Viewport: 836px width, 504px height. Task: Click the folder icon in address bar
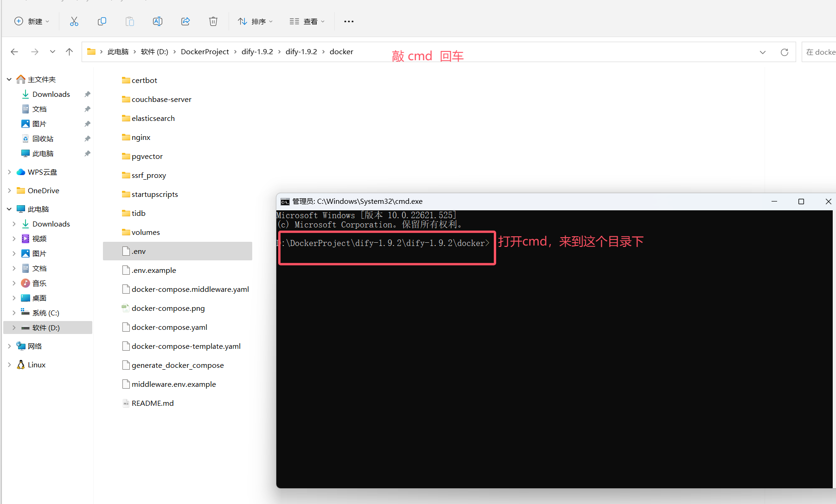[x=91, y=51]
